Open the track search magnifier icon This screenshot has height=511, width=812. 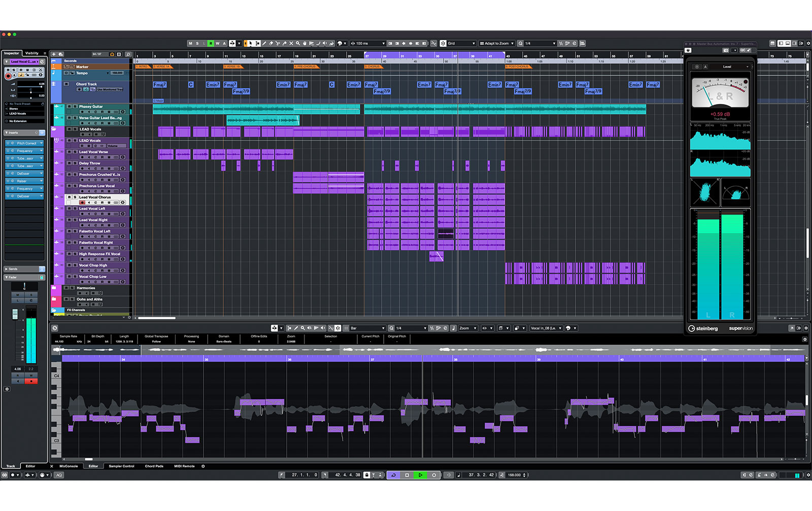tap(128, 54)
